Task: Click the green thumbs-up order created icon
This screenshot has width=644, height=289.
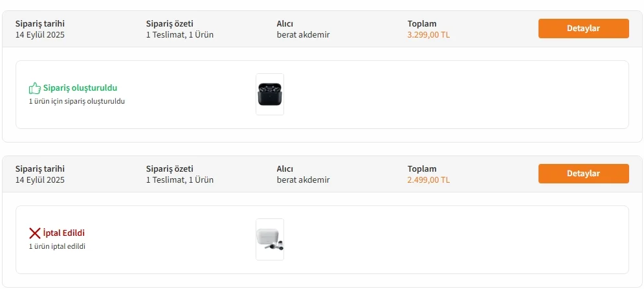Action: [34, 88]
